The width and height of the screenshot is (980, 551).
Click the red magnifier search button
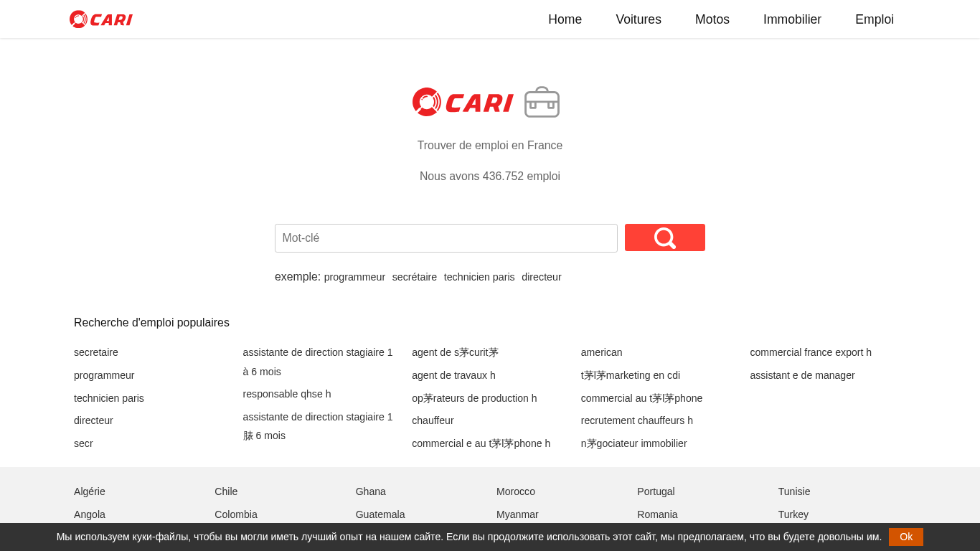665,237
